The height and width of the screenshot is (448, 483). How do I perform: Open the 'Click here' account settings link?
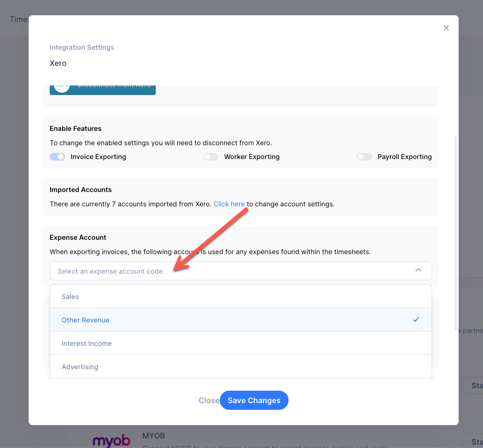point(229,204)
